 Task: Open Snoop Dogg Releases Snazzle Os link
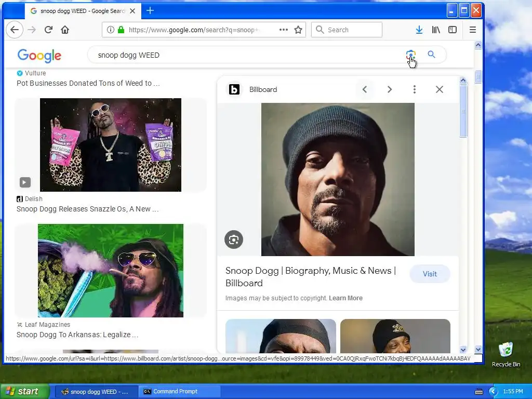[x=87, y=209]
